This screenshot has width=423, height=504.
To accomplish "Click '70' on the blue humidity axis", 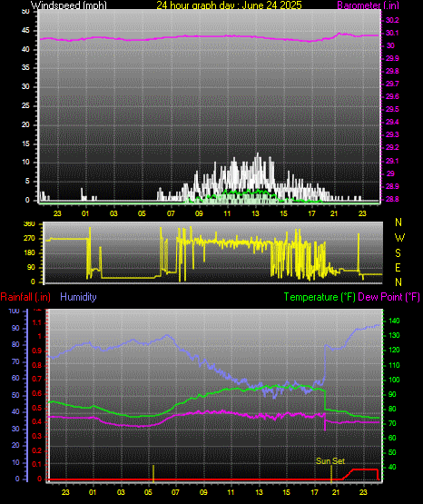I will [x=15, y=361].
